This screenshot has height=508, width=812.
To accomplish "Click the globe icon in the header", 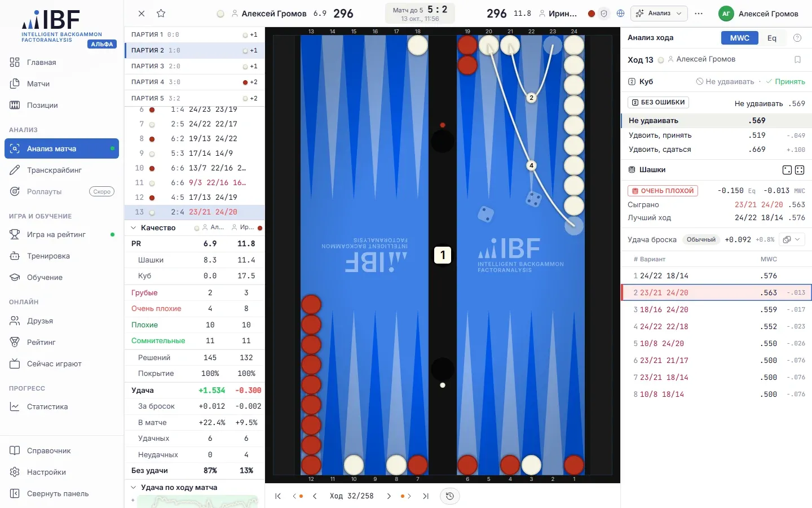I will [x=621, y=14].
